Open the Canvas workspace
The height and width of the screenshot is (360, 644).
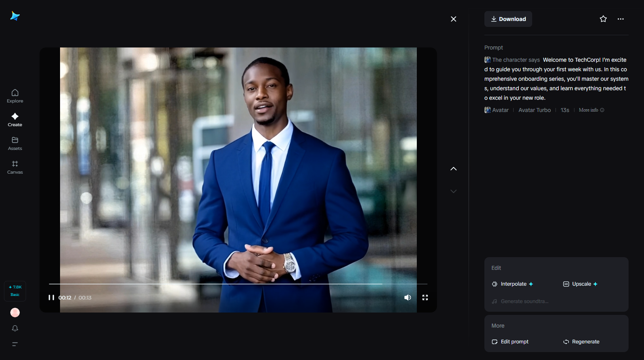pyautogui.click(x=15, y=167)
